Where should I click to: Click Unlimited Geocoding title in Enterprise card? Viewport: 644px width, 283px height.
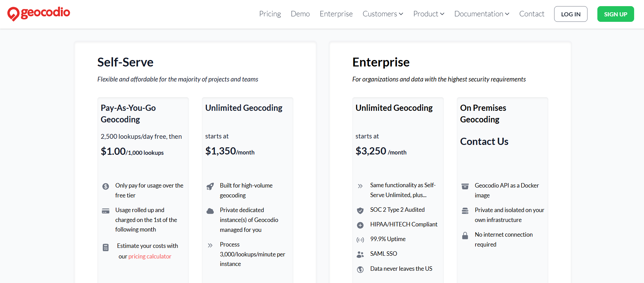click(x=394, y=108)
